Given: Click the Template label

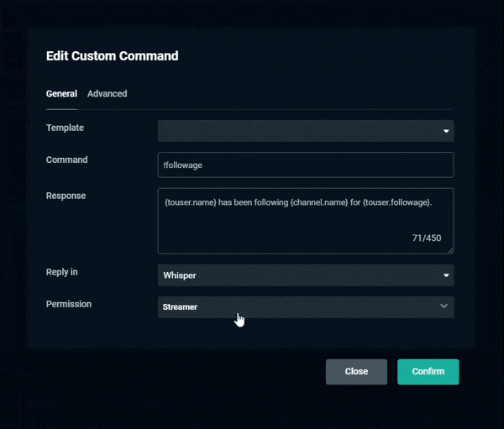Looking at the screenshot, I should [x=65, y=128].
